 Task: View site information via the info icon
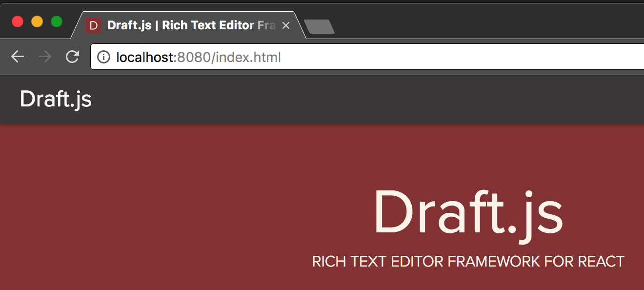click(x=103, y=58)
